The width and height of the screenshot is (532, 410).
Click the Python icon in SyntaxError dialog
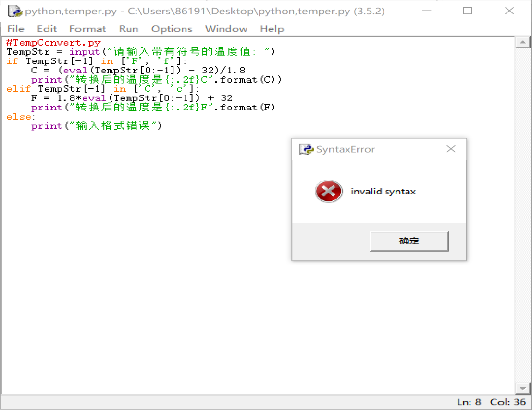click(307, 149)
